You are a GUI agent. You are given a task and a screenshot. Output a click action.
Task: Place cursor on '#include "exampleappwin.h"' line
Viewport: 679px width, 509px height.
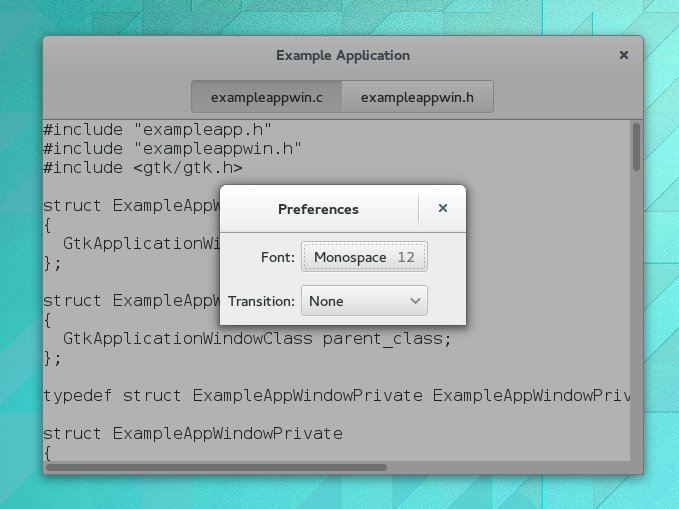point(172,149)
